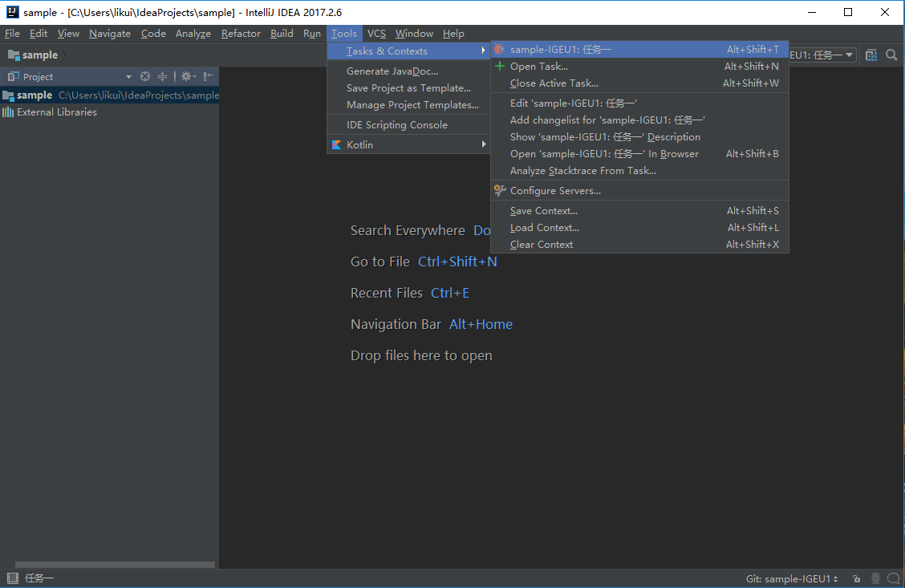Select Generate JavaDoc... from Tools menu
The width and height of the screenshot is (905, 588).
point(408,71)
